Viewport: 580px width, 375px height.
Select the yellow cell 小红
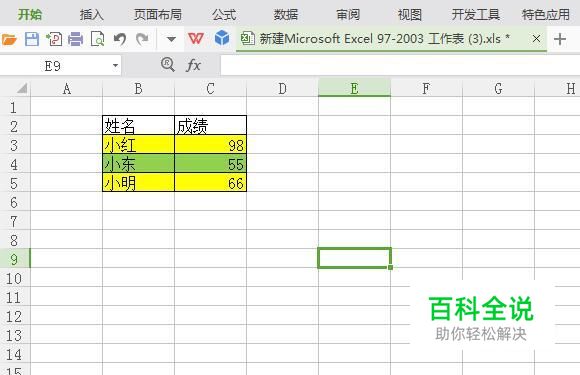pyautogui.click(x=138, y=145)
